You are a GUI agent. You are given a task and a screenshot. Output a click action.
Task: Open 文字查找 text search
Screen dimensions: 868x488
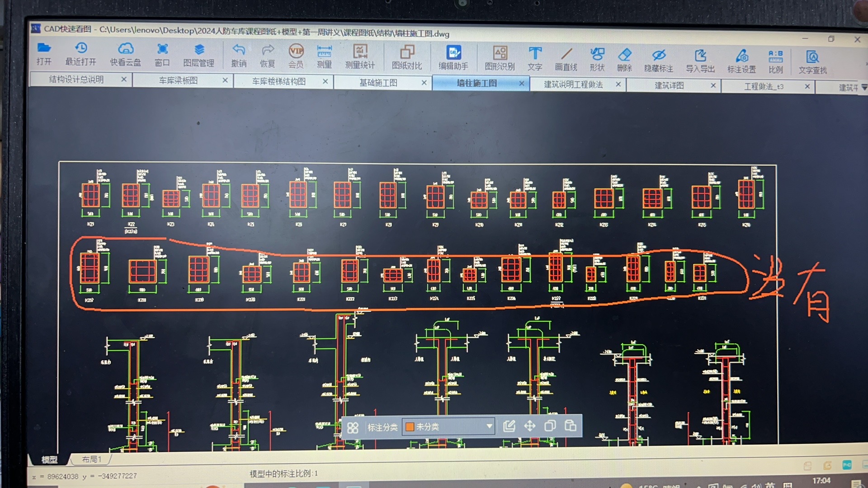[812, 63]
